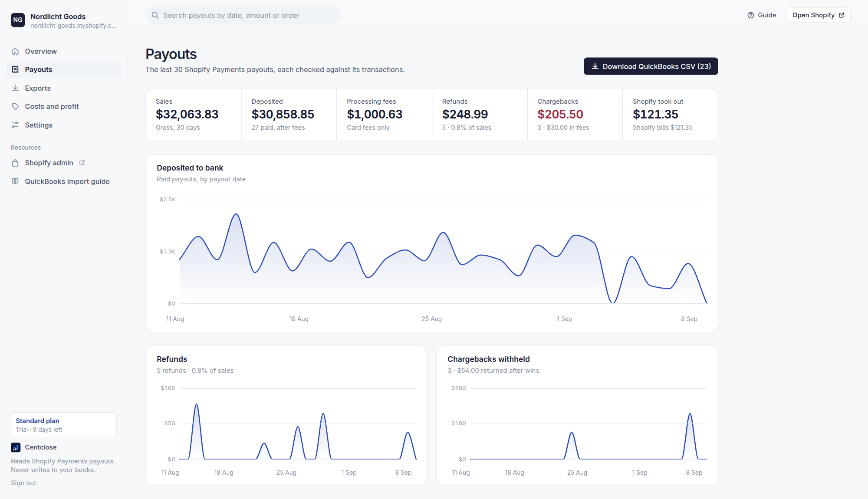The height and width of the screenshot is (499, 868).
Task: Click the external link icon in Open Shopify
Action: (842, 15)
